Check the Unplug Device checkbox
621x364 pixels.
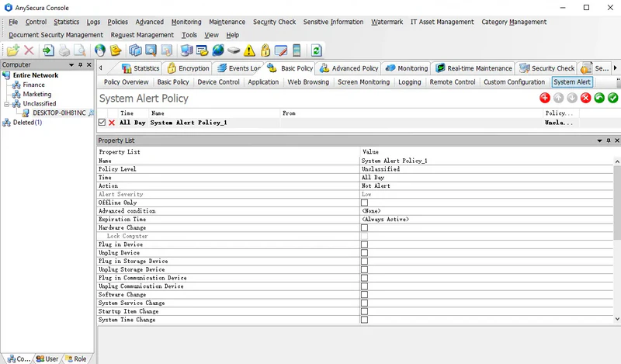(364, 253)
